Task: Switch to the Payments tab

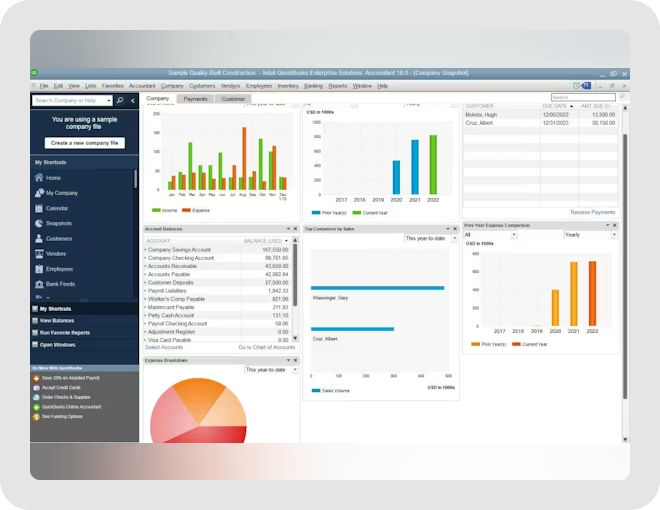Action: click(x=195, y=99)
